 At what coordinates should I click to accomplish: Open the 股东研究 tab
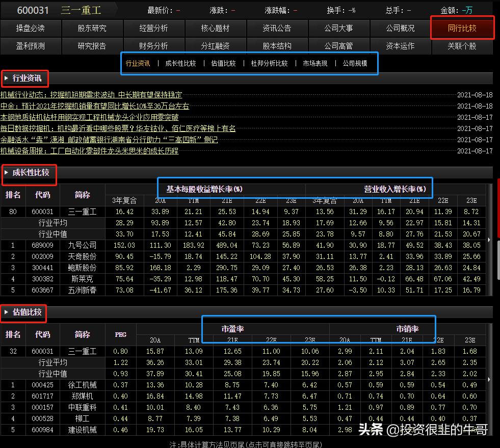pos(92,28)
